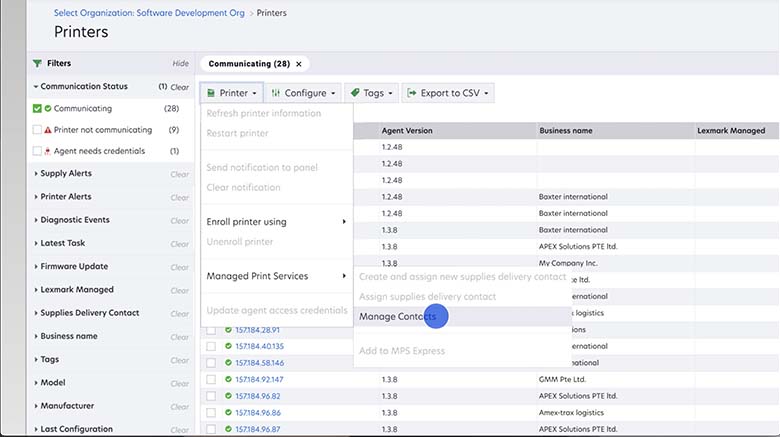Click the green filter funnel icon

[x=38, y=63]
